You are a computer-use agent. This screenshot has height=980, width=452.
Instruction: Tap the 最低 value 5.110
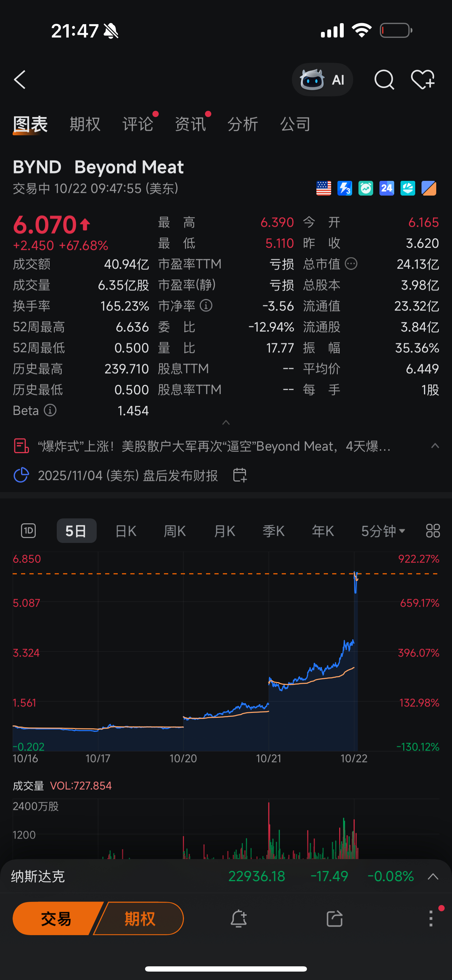coord(280,243)
